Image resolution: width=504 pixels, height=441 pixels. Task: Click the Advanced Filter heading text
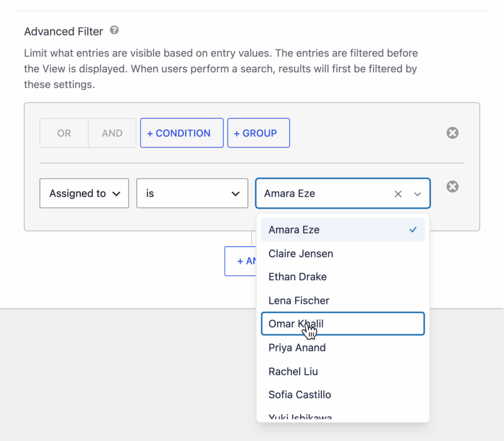63,31
